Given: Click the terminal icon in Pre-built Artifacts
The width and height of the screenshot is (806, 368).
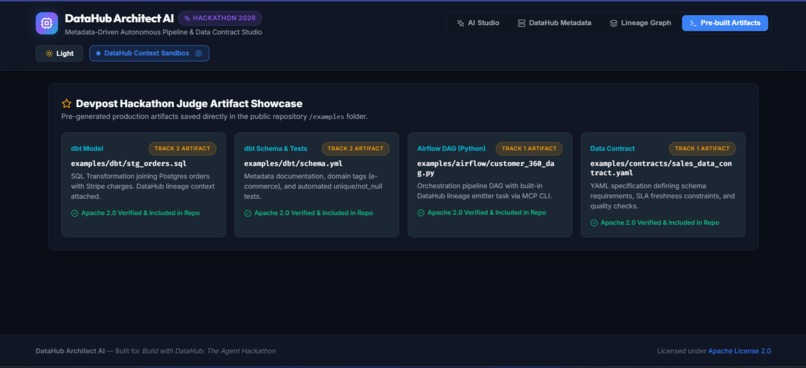Looking at the screenshot, I should tap(693, 23).
